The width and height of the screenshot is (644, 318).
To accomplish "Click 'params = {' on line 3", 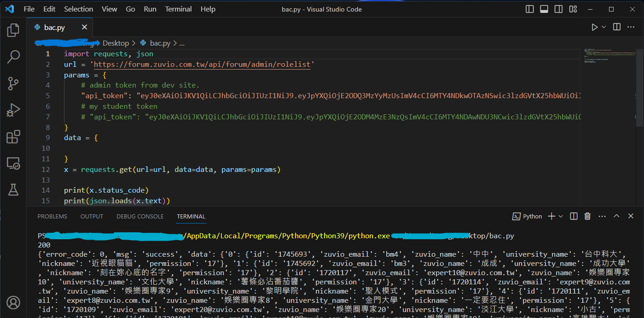I will [x=85, y=75].
